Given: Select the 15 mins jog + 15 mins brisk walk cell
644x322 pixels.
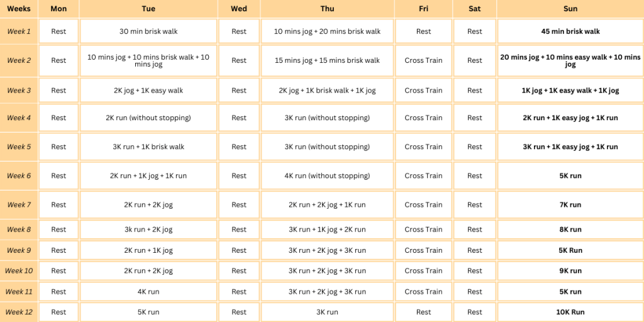Looking at the screenshot, I should coord(327,61).
